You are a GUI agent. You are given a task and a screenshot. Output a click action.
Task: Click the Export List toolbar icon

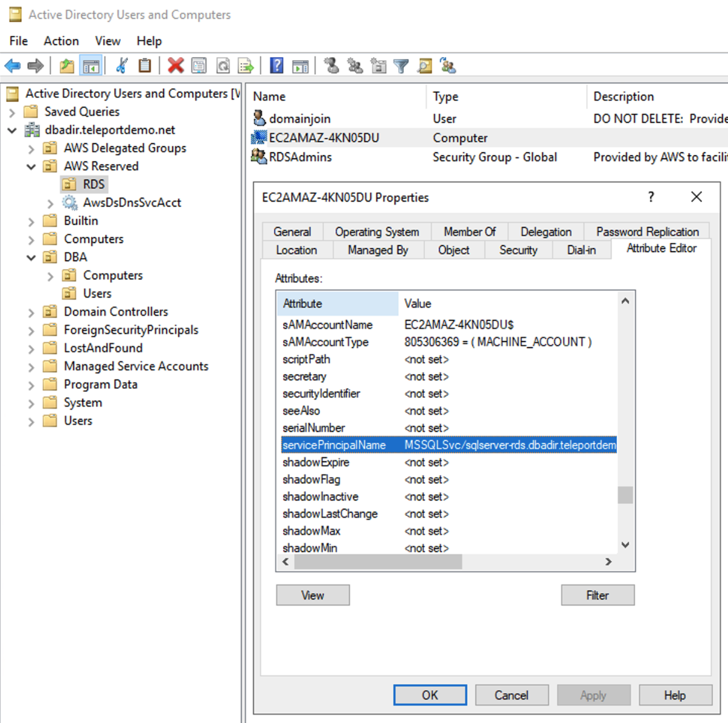pyautogui.click(x=246, y=66)
